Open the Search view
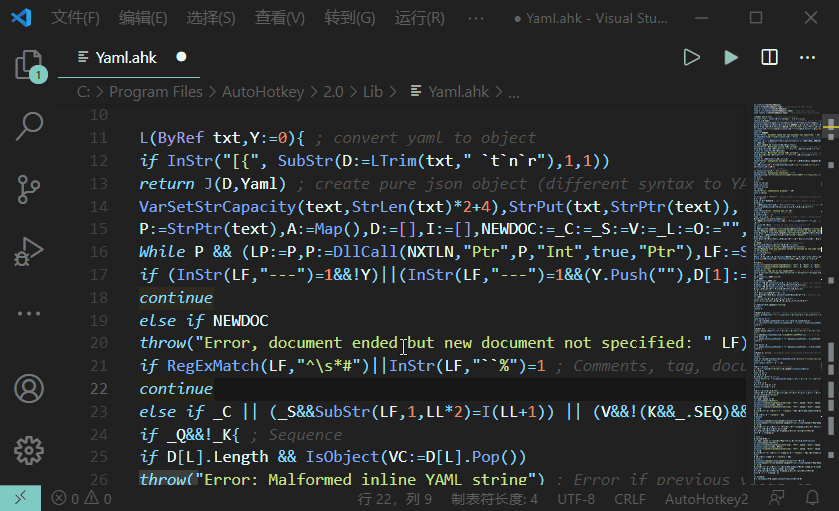Screen dimensions: 839x511 pos(29,127)
